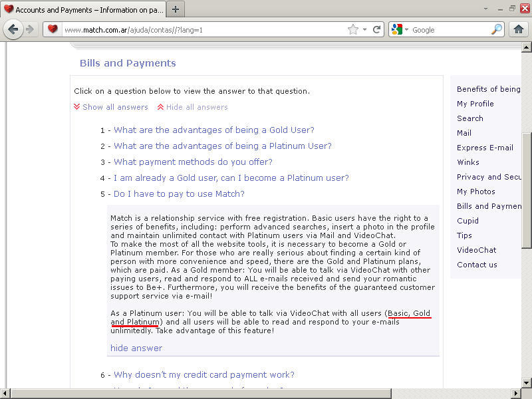Open a new tab with plus button

(176, 9)
